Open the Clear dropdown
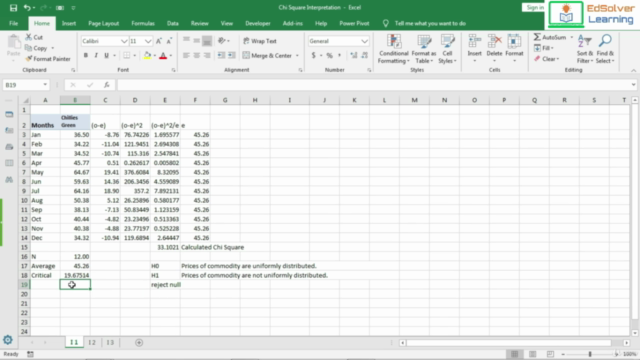 pyautogui.click(x=547, y=59)
